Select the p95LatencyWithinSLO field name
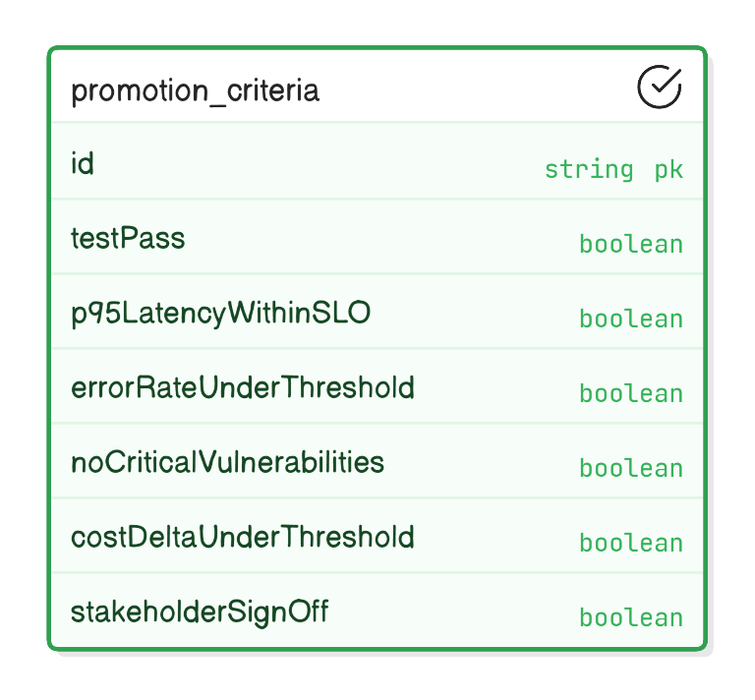755x700 pixels. (221, 314)
